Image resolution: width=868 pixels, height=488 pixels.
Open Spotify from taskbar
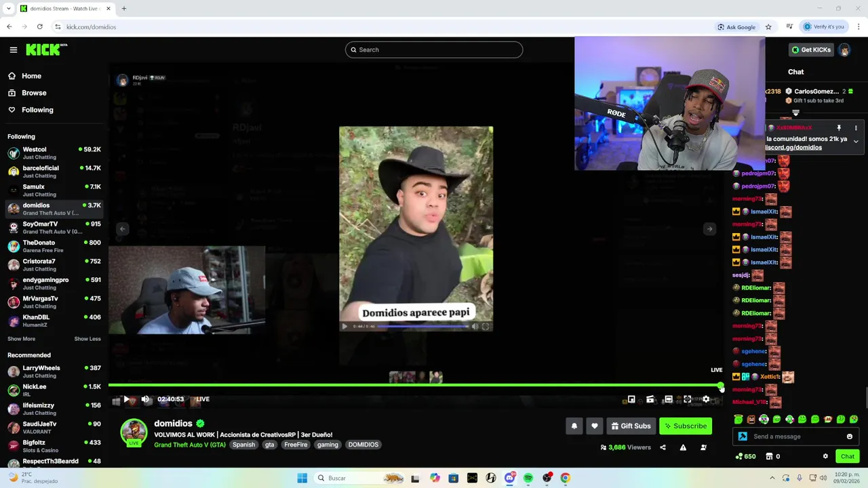click(528, 478)
